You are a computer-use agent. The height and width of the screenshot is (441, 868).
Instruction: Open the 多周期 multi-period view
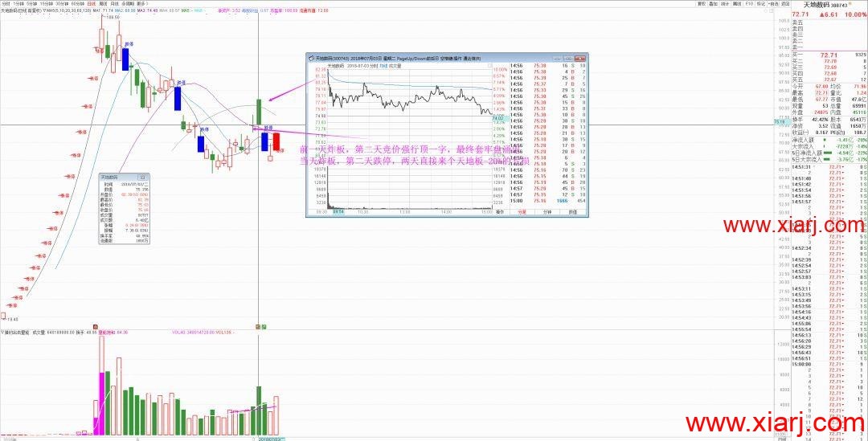127,3
